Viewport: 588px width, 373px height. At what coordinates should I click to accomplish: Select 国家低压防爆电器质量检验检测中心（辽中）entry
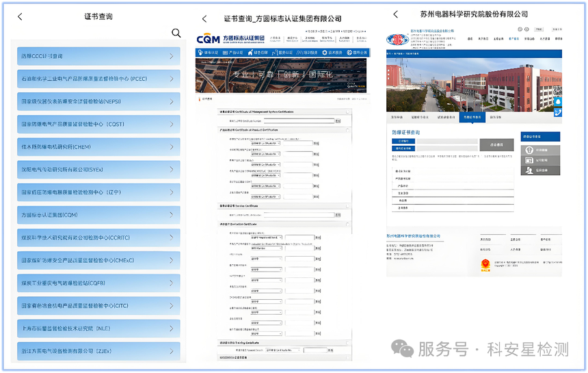(98, 192)
